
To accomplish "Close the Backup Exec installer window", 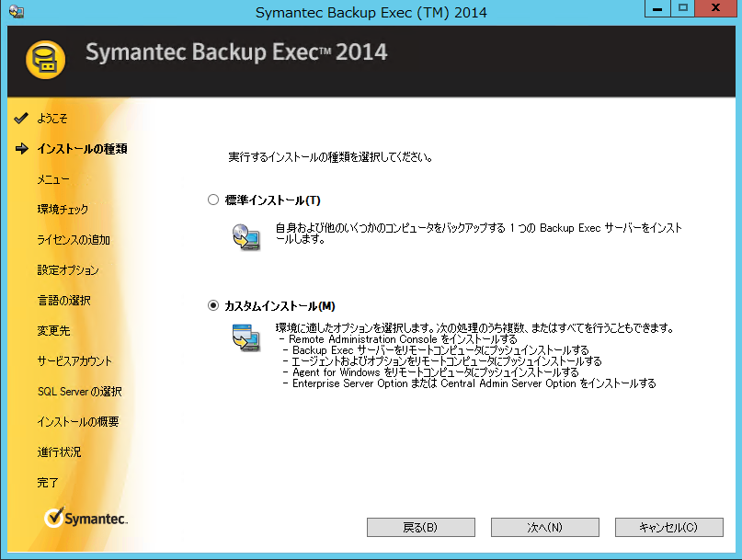I will [715, 8].
